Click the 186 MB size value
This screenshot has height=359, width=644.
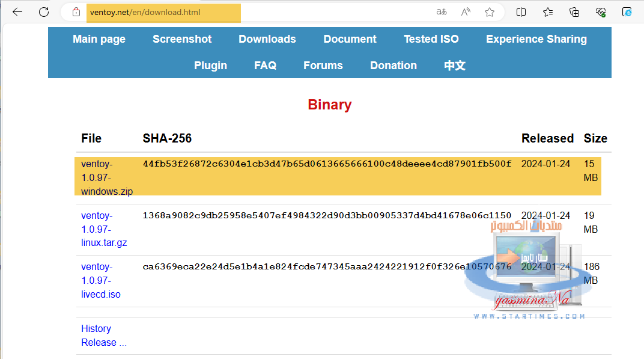(591, 274)
